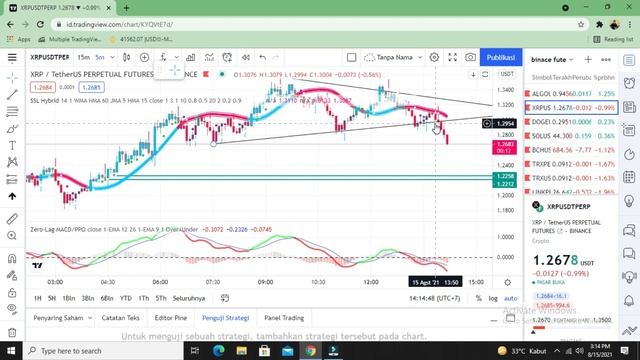Image resolution: width=640 pixels, height=360 pixels.
Task: Set the 1H date range
Action: 38,298
